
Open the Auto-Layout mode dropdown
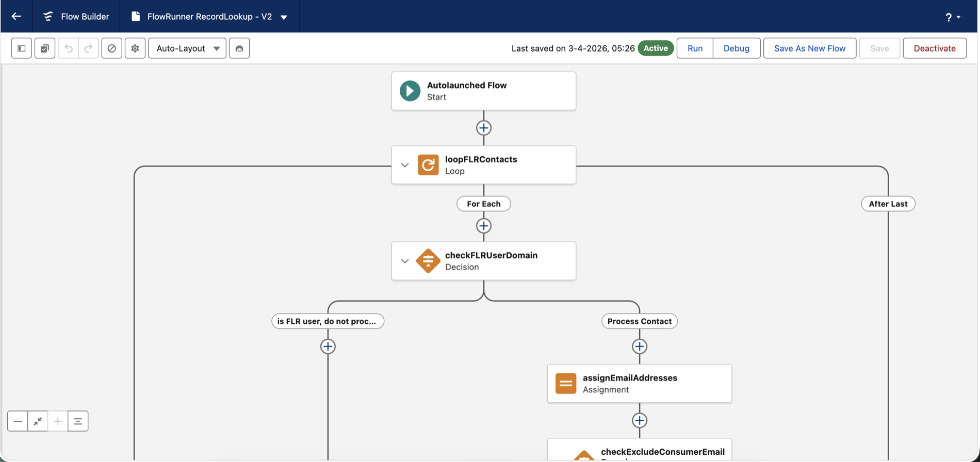tap(187, 48)
